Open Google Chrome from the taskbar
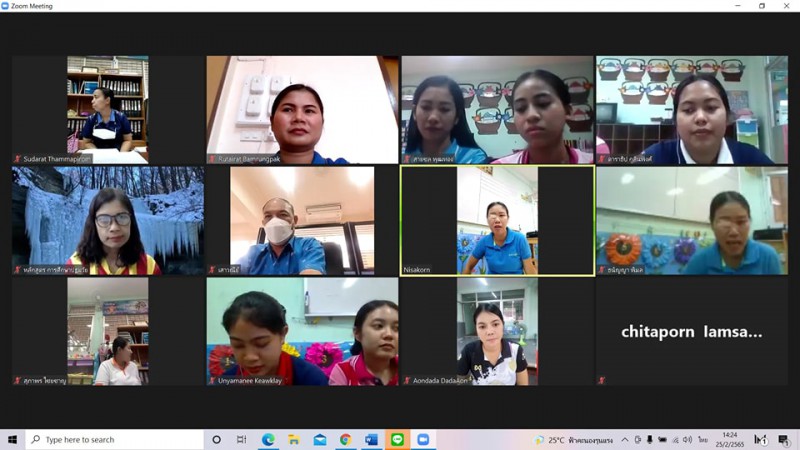The width and height of the screenshot is (800, 450). [345, 439]
